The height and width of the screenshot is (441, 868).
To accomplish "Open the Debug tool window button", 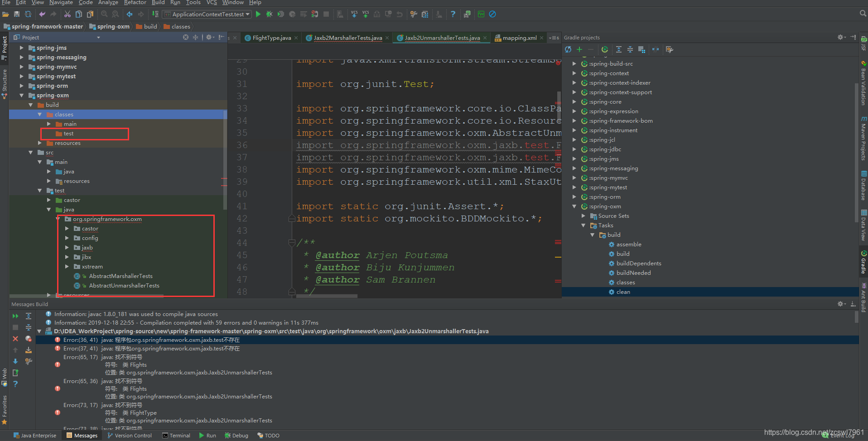I will point(236,436).
